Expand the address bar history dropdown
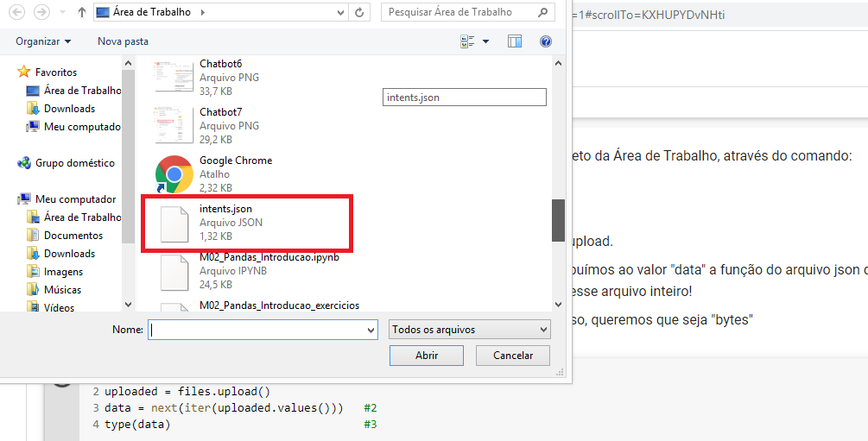This screenshot has height=441, width=868. pos(341,12)
